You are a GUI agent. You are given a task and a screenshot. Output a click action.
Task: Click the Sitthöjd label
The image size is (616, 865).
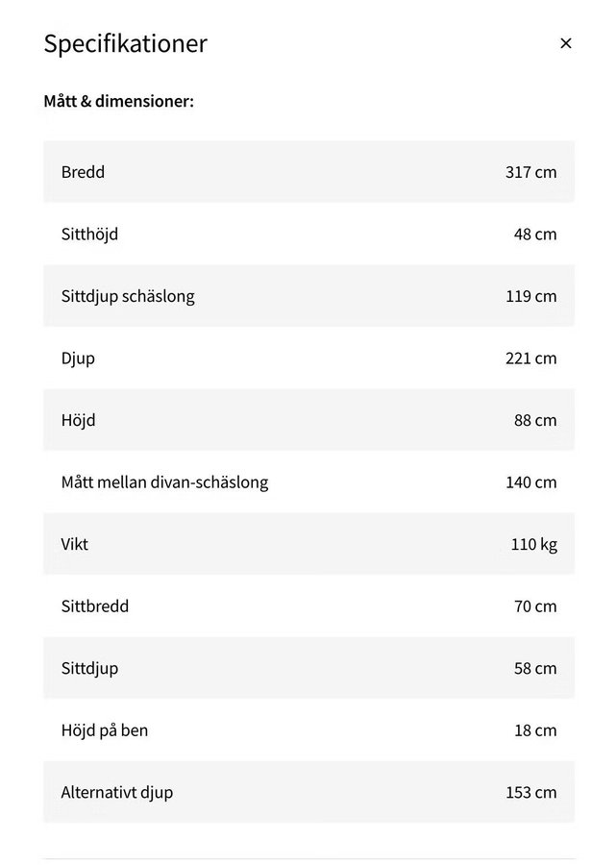click(x=90, y=235)
